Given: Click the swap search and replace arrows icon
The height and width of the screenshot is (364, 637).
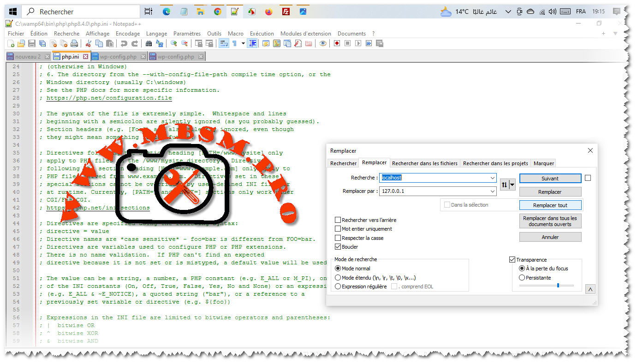Looking at the screenshot, I should [x=505, y=185].
